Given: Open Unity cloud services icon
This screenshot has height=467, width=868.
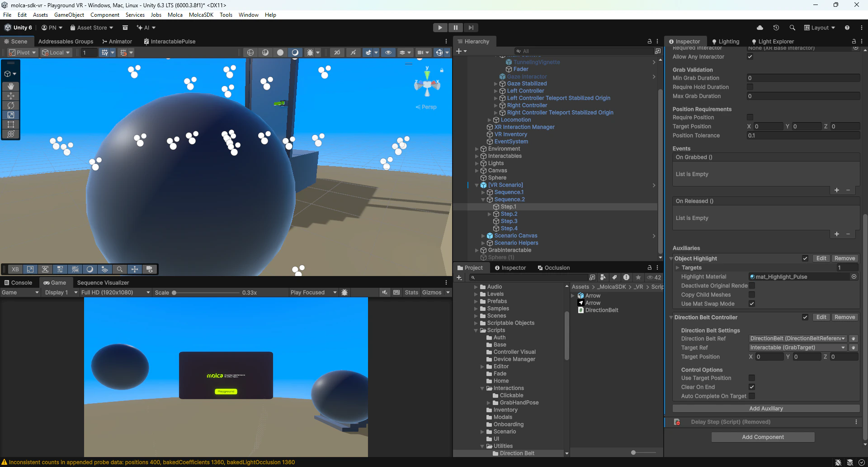Looking at the screenshot, I should pyautogui.click(x=760, y=28).
